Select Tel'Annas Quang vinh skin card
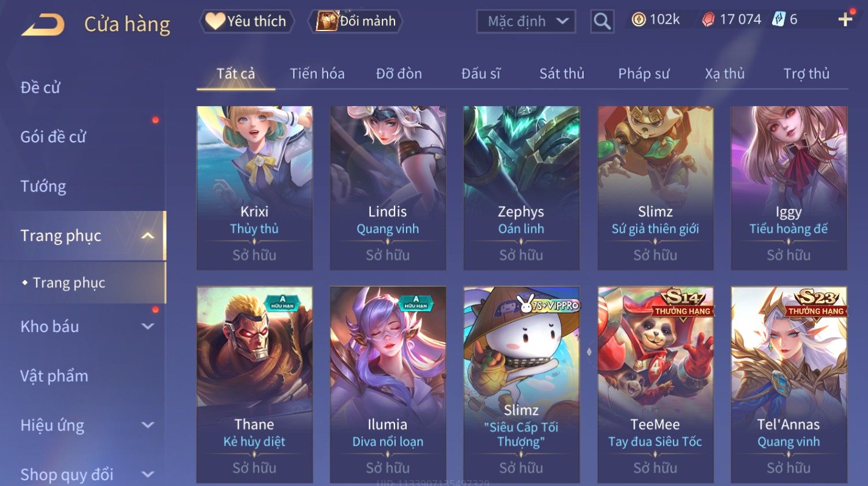868x486 pixels. coord(788,385)
